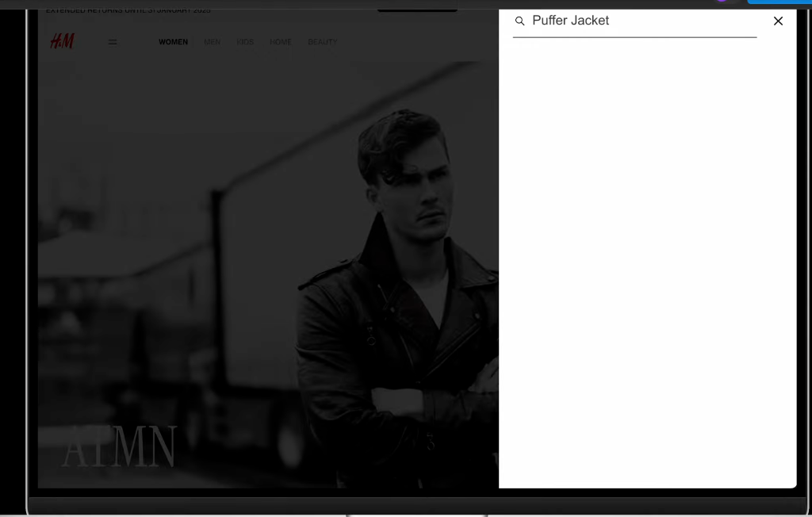Click the search magnifier icon
The width and height of the screenshot is (812, 517).
(519, 21)
